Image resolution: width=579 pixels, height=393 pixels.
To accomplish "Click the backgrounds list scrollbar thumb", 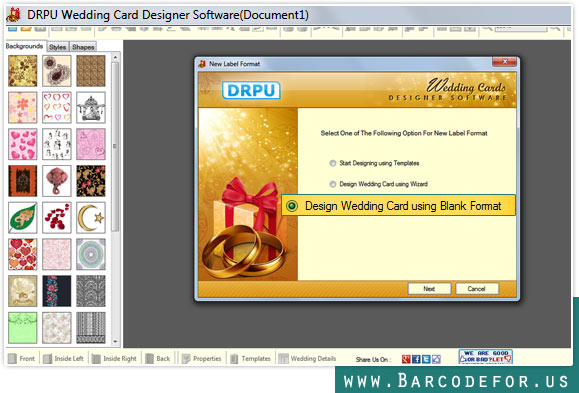I will 115,146.
